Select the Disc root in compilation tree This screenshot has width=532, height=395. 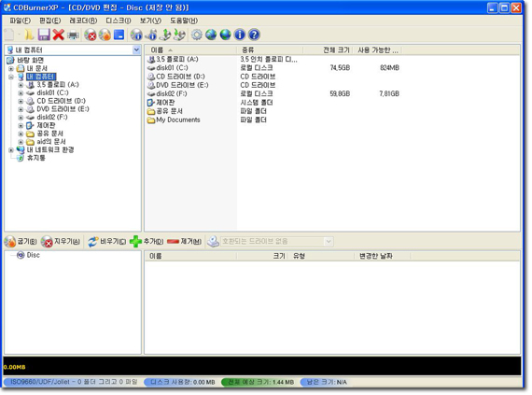coord(33,255)
